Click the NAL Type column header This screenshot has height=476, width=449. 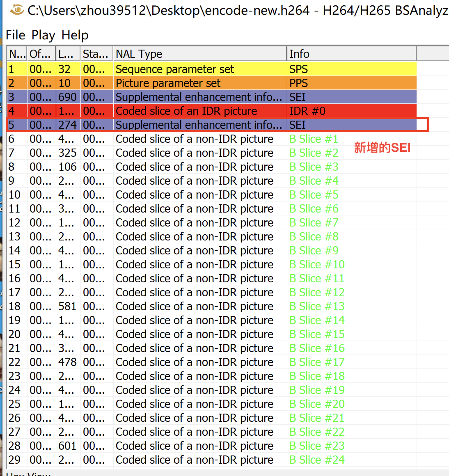point(199,54)
